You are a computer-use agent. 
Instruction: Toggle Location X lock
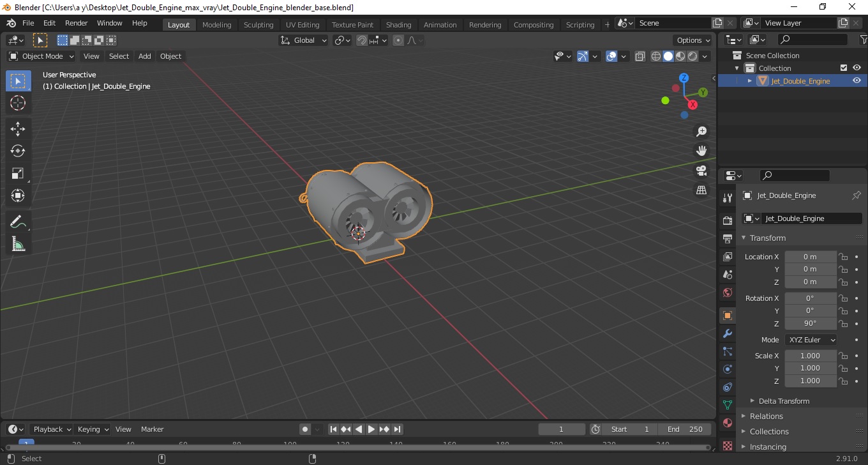843,257
